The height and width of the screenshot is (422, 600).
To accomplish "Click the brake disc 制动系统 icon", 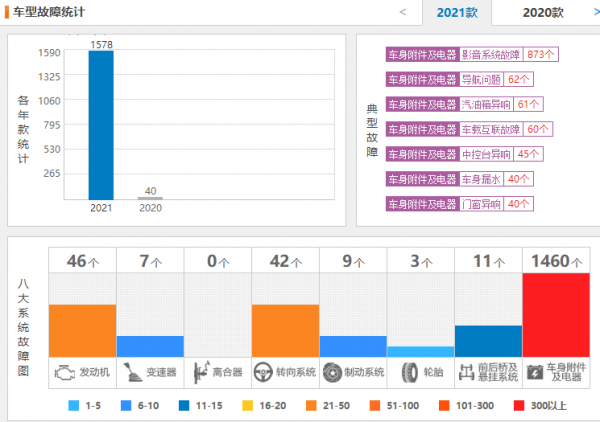I will pyautogui.click(x=332, y=372).
